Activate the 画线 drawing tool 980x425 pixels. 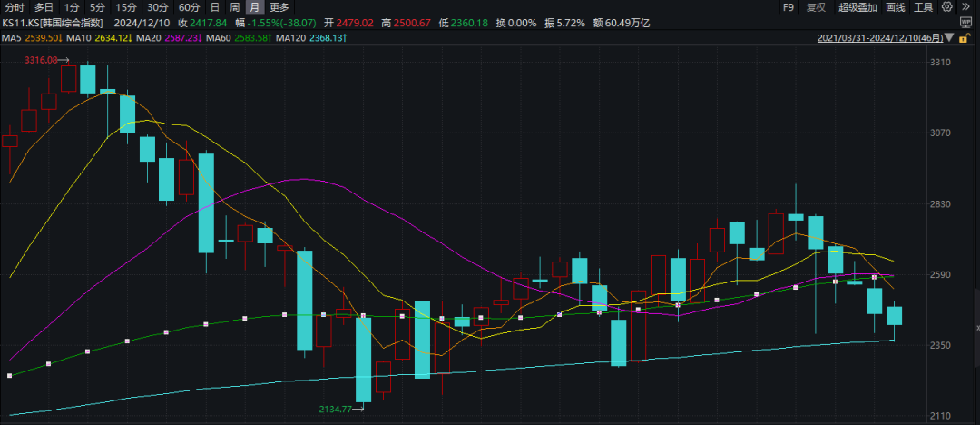(x=895, y=7)
